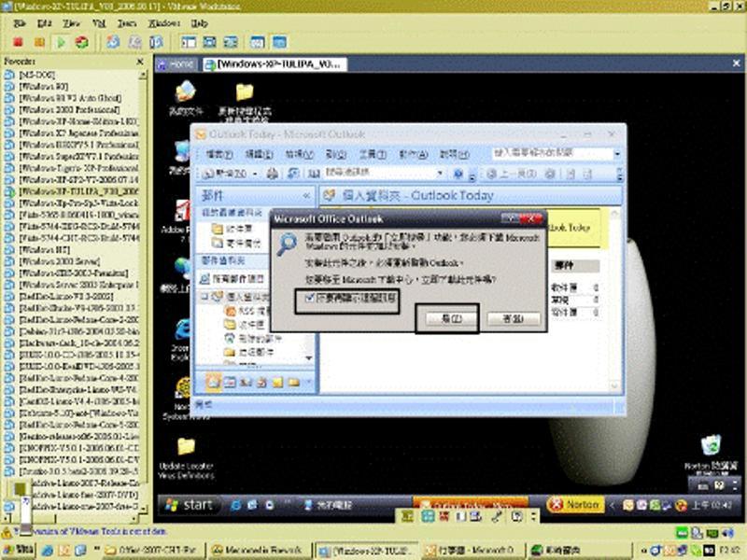Expand the Outlook search address book dropdown
The image size is (747, 560).
click(x=440, y=174)
